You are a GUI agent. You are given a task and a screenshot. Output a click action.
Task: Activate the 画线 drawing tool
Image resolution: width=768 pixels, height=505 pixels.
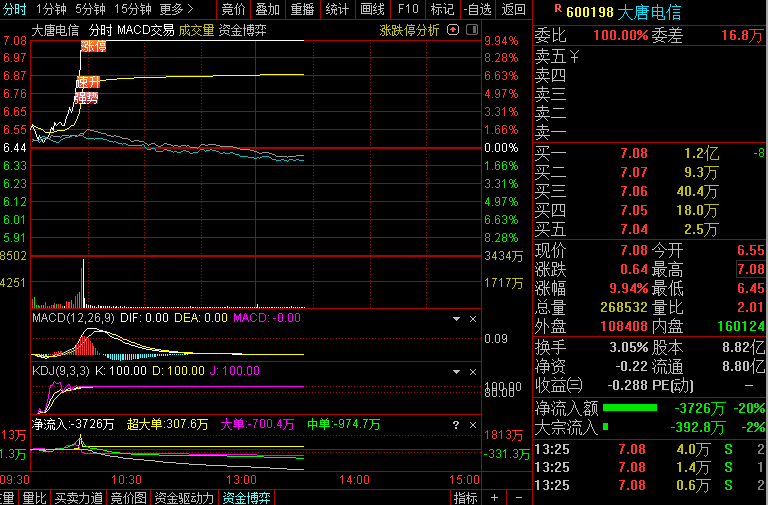tap(372, 9)
